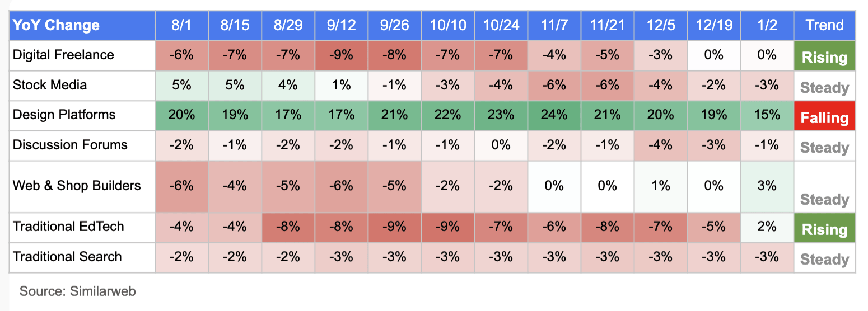The image size is (868, 311).
Task: Click the Trend column header
Action: pos(824,25)
